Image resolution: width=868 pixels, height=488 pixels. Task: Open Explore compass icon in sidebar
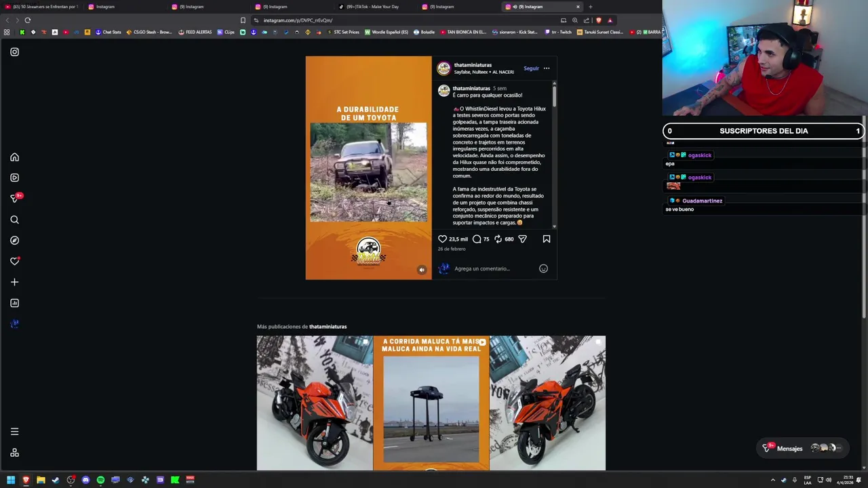[x=14, y=241]
